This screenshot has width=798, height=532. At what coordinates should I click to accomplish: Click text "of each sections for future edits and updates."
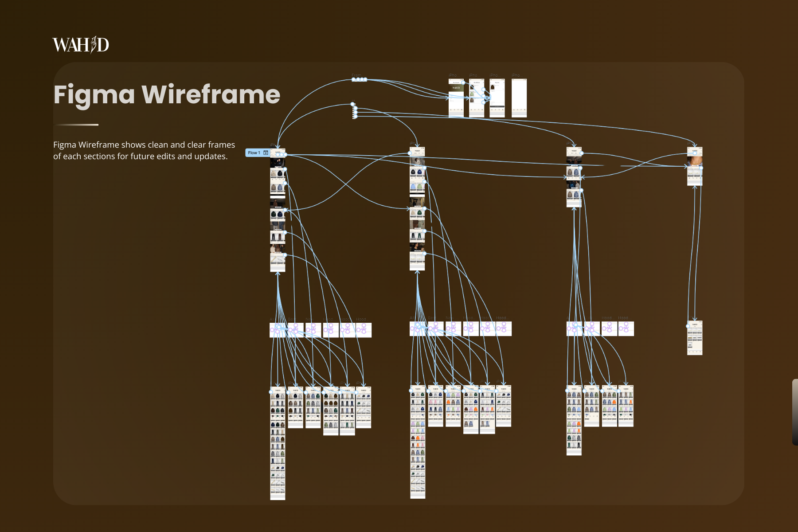(141, 156)
